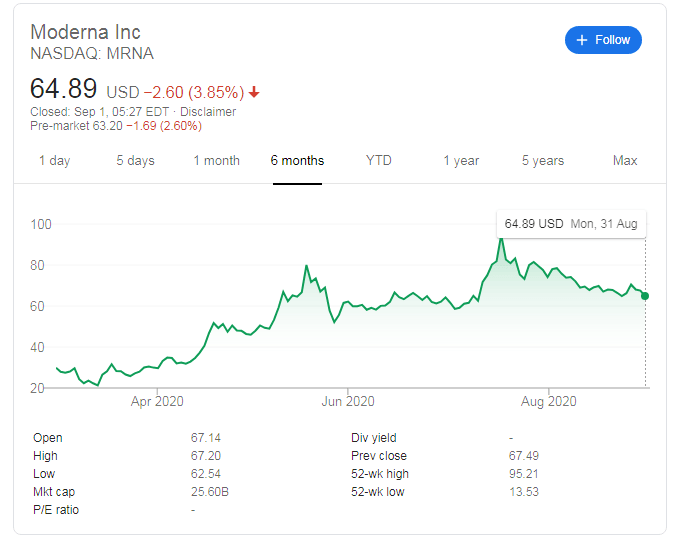Click the 64.89 USD chart tooltip
The image size is (676, 543).
click(x=571, y=224)
